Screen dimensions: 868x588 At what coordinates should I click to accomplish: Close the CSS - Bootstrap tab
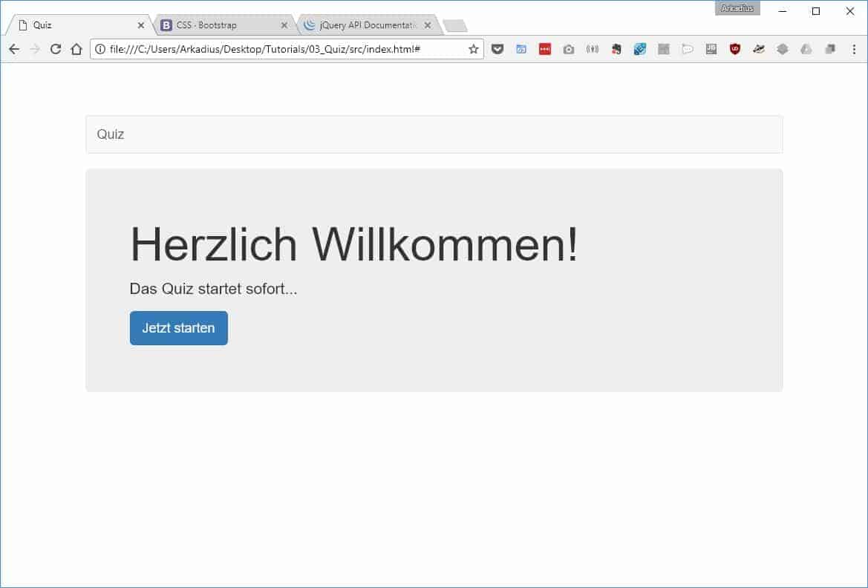pos(284,25)
